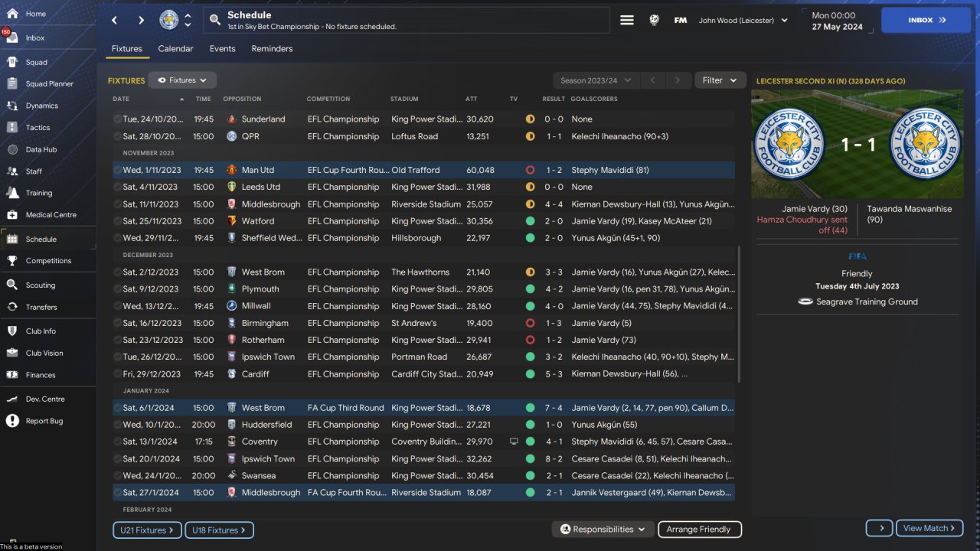Click the world globe icon in the top bar
This screenshot has width=980, height=551.
[x=654, y=21]
